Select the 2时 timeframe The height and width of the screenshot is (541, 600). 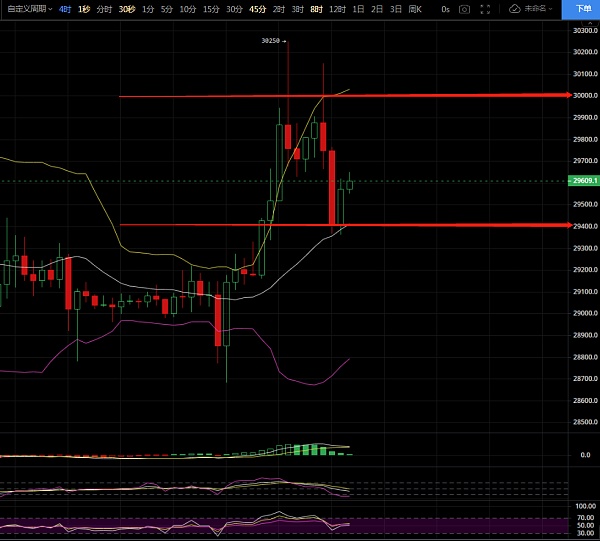(x=279, y=9)
